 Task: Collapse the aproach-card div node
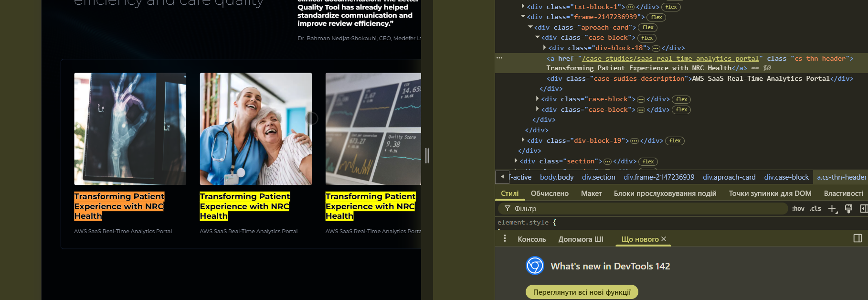pyautogui.click(x=530, y=27)
